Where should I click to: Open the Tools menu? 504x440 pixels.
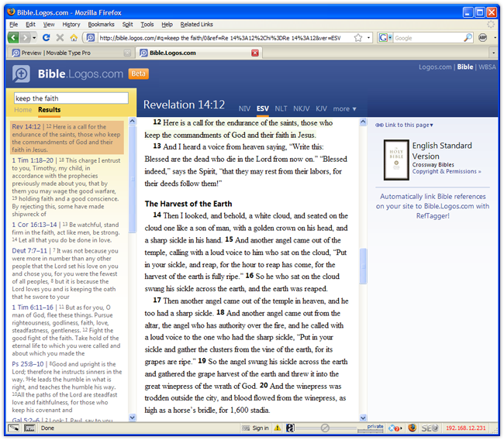[x=147, y=25]
